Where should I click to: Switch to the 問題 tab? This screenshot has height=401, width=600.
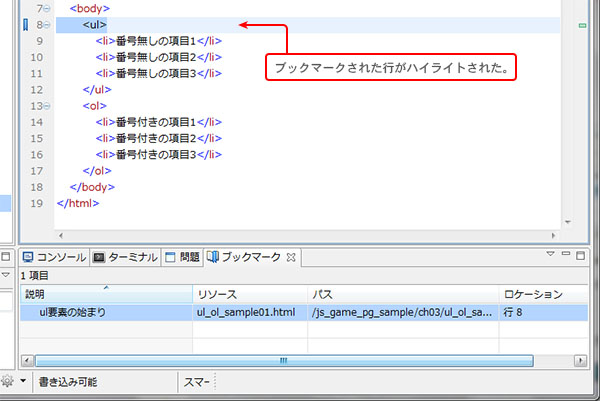(x=183, y=257)
